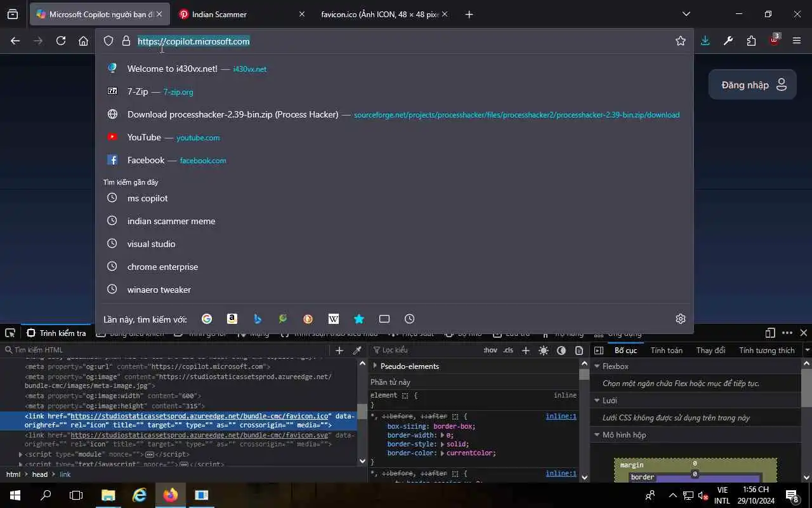Collapse the Flexbox section
The image size is (812, 508).
(597, 366)
